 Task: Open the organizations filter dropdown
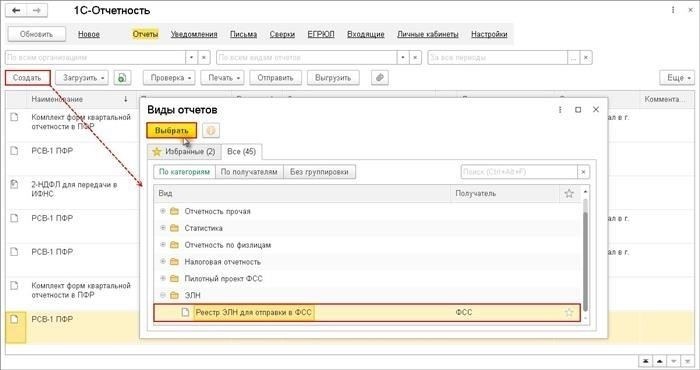[192, 58]
